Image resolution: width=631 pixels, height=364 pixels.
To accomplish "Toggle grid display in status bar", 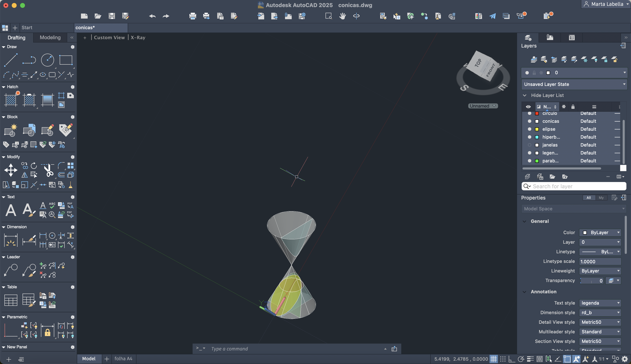I will point(493,359).
